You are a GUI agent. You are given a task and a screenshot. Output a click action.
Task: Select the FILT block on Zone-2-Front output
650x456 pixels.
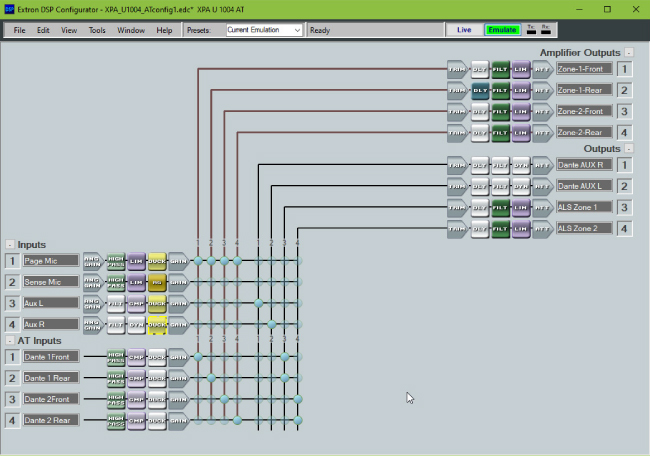pyautogui.click(x=501, y=111)
